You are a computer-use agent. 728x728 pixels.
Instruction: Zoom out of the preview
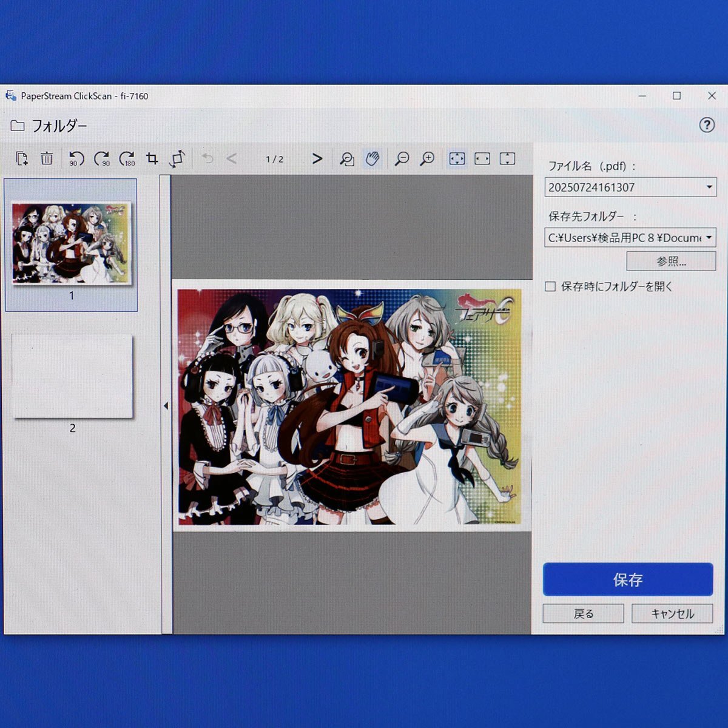[402, 159]
